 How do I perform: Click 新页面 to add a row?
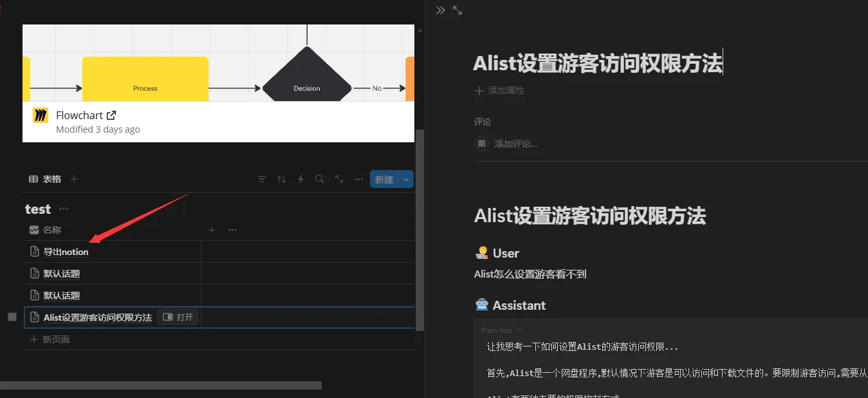point(50,339)
